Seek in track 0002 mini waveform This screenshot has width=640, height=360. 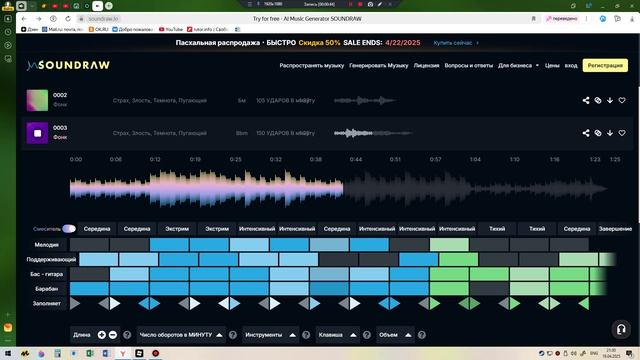pos(364,100)
